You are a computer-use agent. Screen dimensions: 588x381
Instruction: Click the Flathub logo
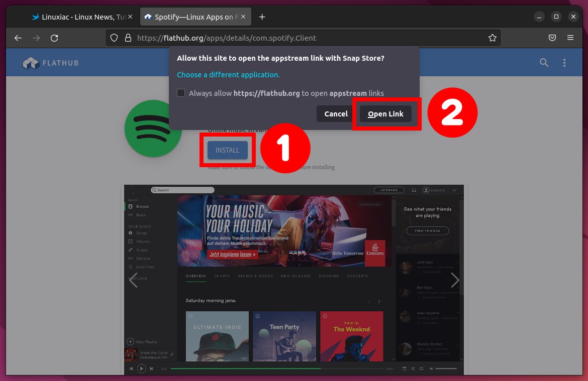coord(51,63)
